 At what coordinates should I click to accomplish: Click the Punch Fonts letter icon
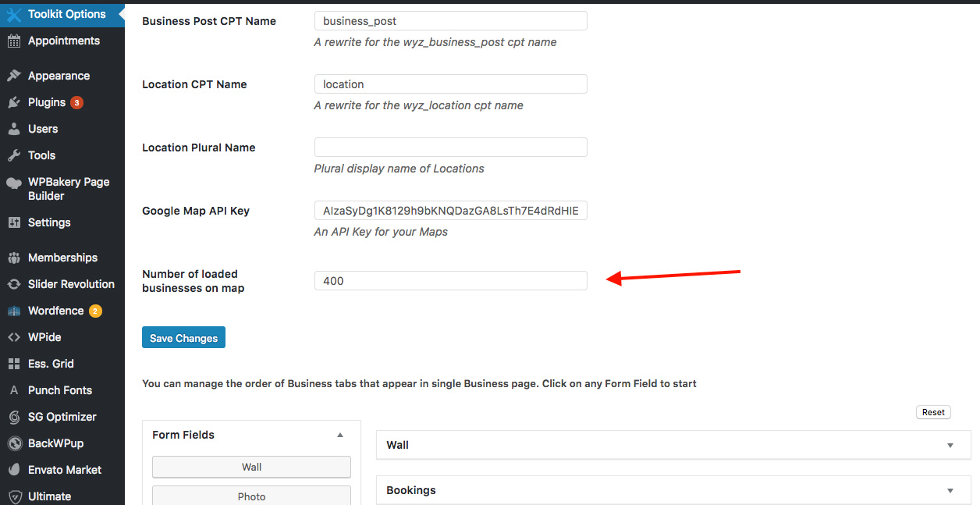point(14,390)
